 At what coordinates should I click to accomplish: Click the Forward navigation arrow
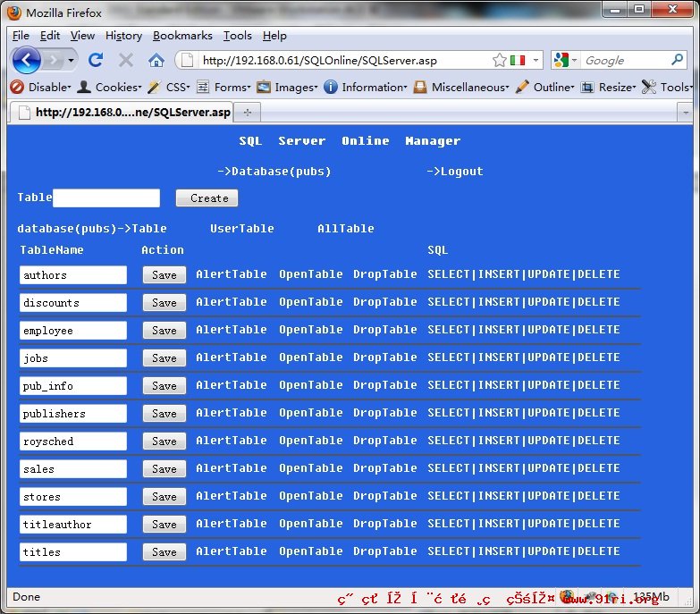[53, 60]
